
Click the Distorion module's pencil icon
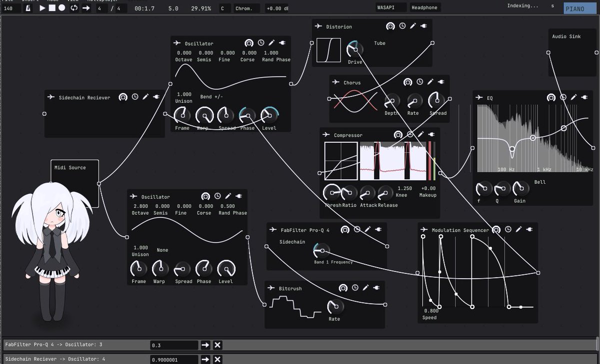click(413, 26)
